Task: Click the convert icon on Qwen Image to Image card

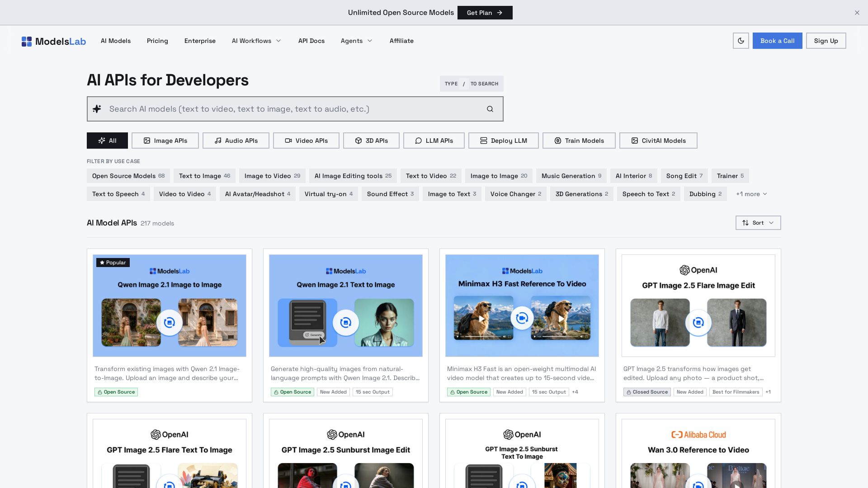Action: click(x=170, y=323)
